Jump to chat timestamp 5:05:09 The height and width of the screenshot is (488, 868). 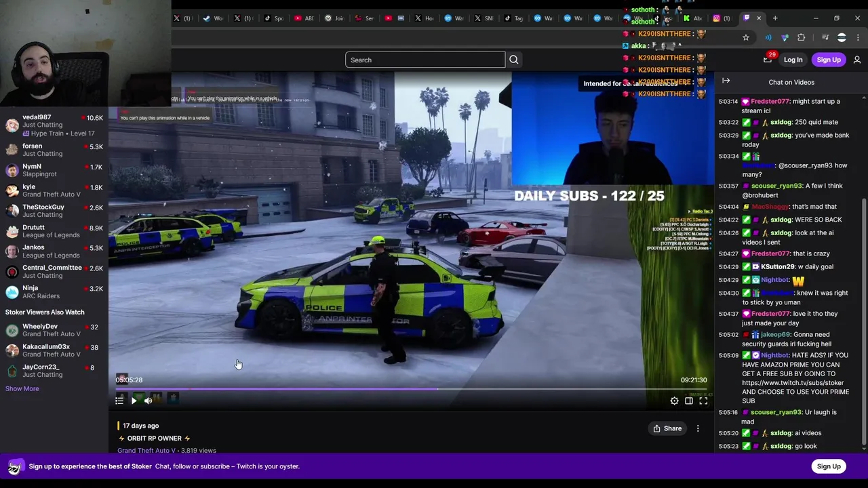[728, 355]
